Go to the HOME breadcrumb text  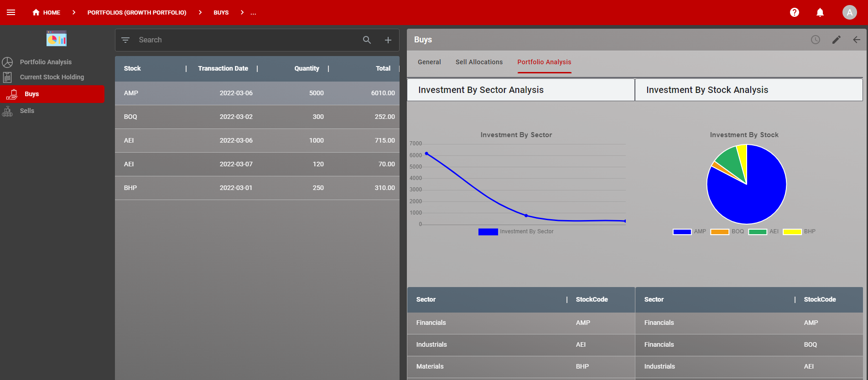(52, 12)
